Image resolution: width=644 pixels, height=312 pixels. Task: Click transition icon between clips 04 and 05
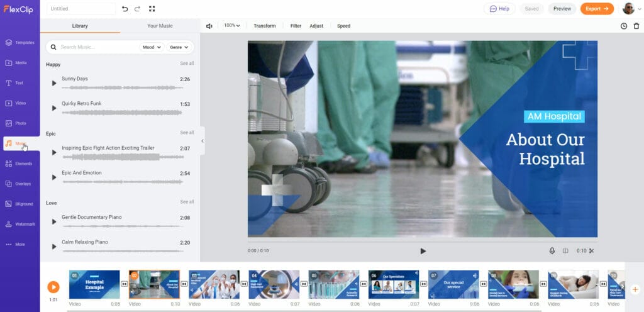coord(304,284)
